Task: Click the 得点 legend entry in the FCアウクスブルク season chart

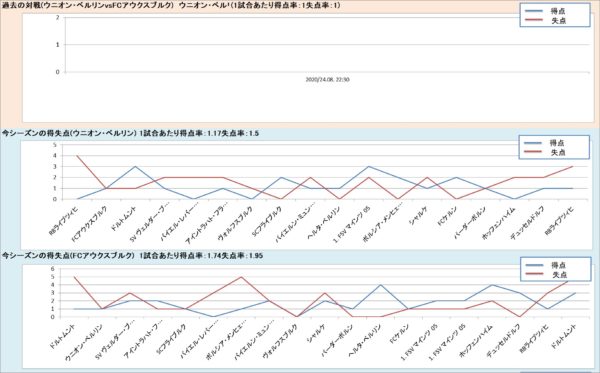Action: pyautogui.click(x=546, y=265)
